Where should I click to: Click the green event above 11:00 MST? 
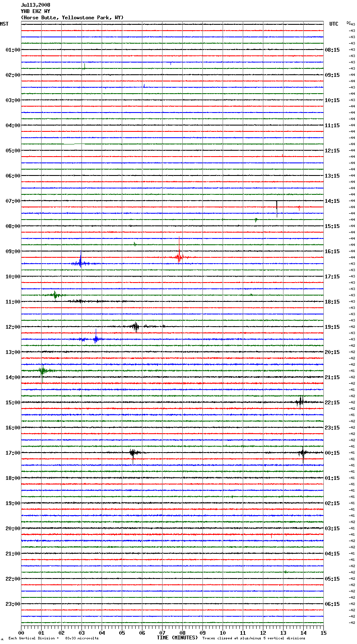click(55, 295)
